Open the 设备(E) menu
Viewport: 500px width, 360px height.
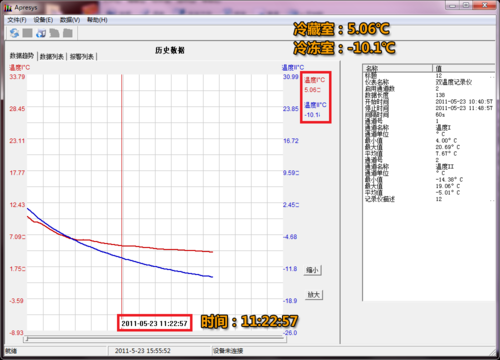[x=43, y=20]
